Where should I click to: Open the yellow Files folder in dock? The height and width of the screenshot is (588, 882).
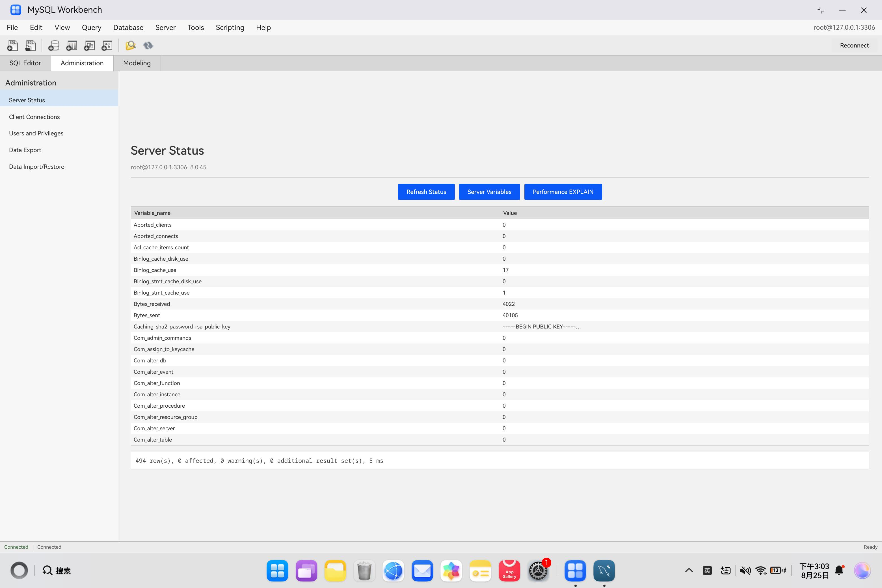[335, 570]
